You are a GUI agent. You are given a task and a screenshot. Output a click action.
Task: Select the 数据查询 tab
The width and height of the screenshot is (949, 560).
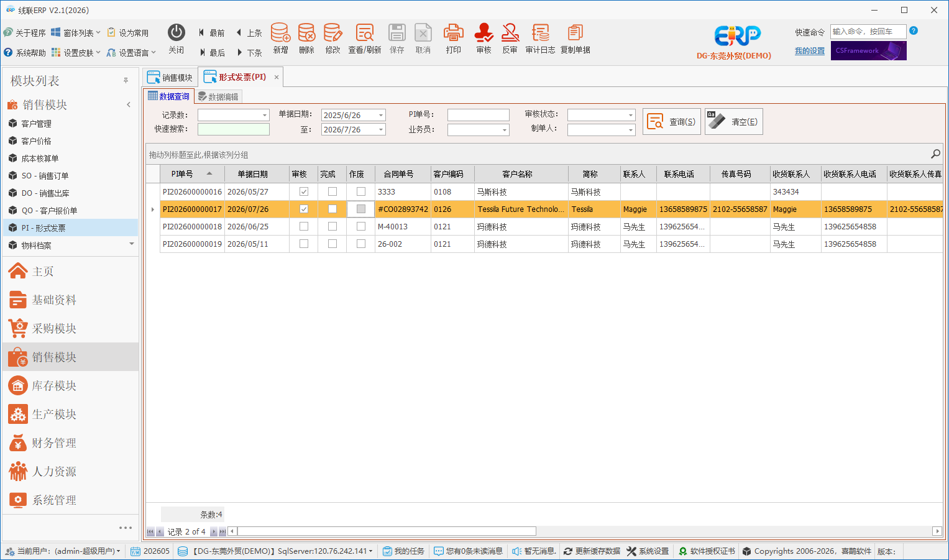[x=169, y=96]
